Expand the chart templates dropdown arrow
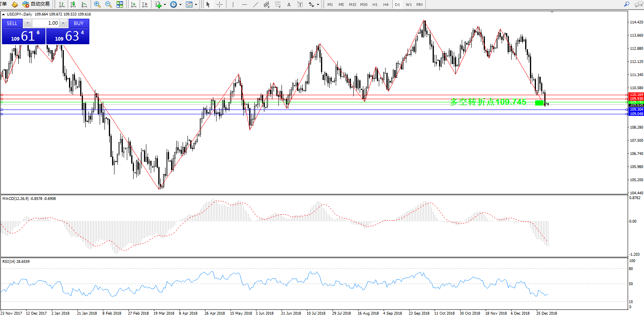 (196, 5)
